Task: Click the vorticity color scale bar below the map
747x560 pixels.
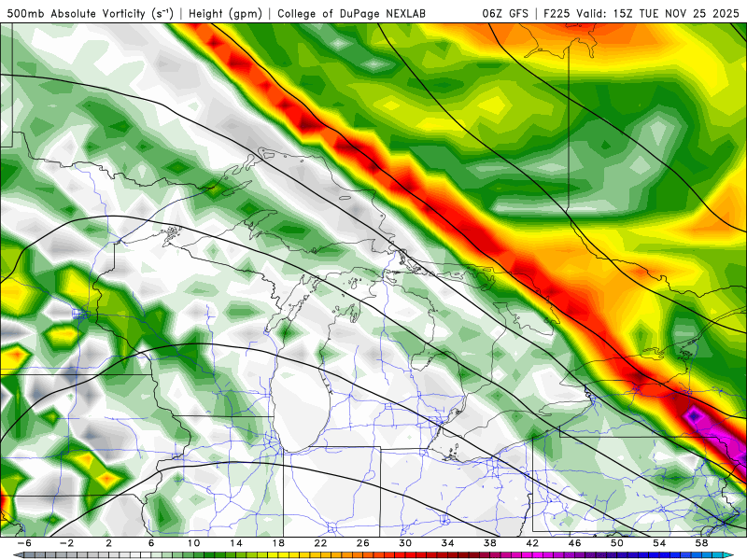Action: (x=373, y=555)
